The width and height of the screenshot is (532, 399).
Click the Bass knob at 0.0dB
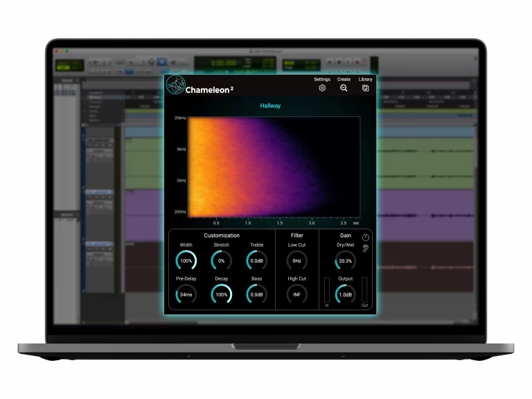[x=256, y=294]
